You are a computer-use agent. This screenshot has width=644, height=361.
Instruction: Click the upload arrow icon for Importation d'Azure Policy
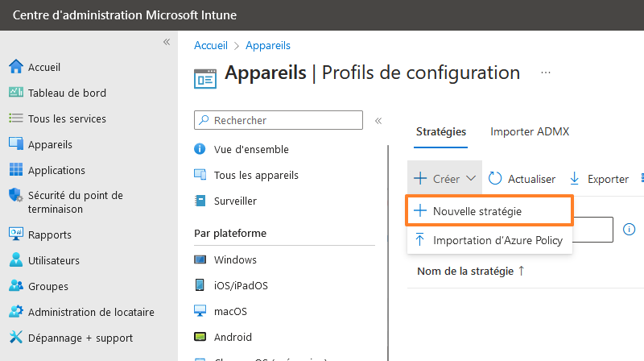pos(419,239)
